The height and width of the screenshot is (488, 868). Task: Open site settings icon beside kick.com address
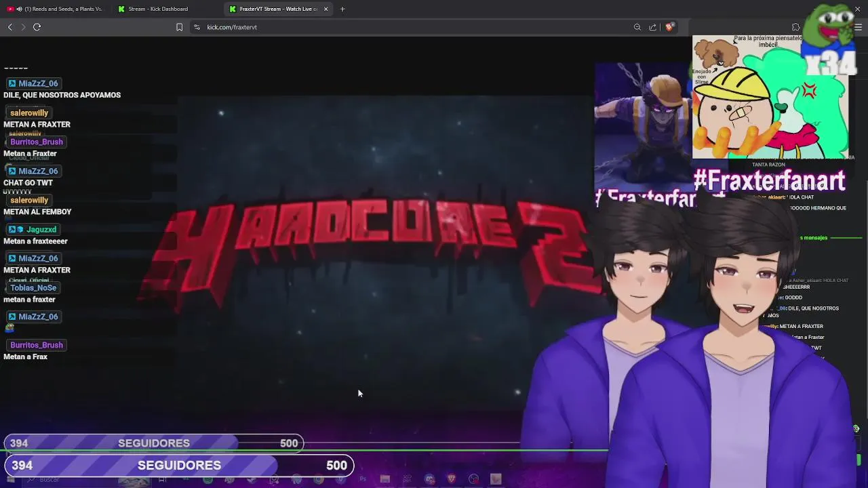point(197,27)
